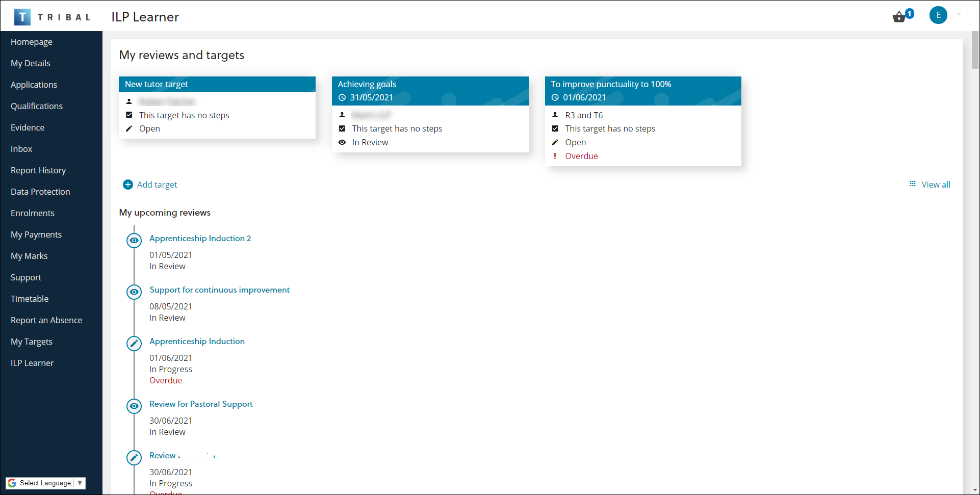
Task: Select the eye icon beside Apprenticeship Induction 2
Action: point(134,240)
